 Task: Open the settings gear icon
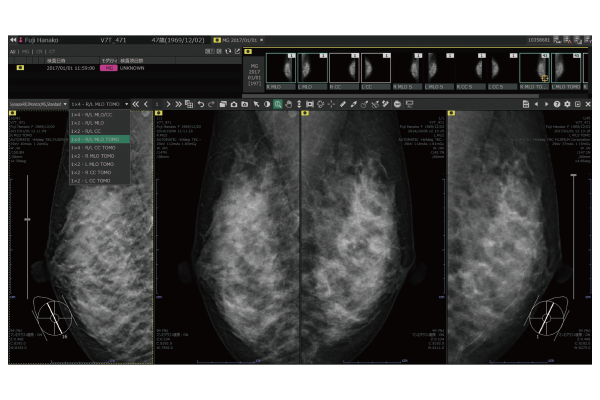[x=567, y=104]
